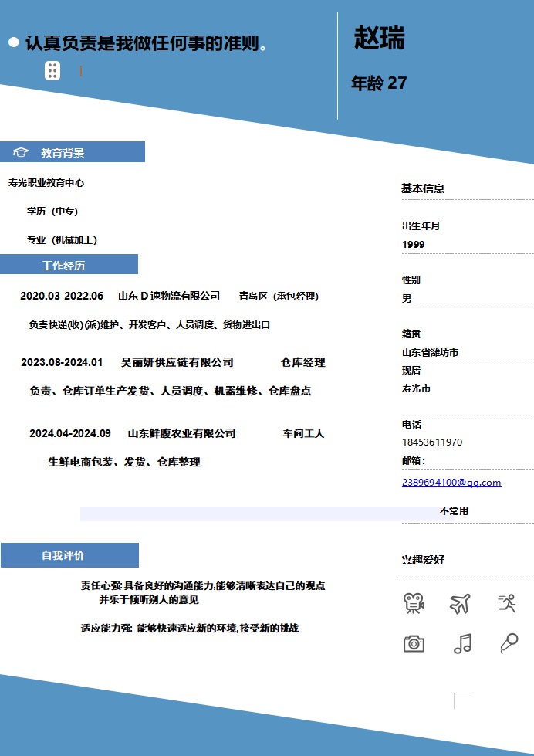Click the running person hobby icon
The width and height of the screenshot is (534, 756).
[x=506, y=603]
